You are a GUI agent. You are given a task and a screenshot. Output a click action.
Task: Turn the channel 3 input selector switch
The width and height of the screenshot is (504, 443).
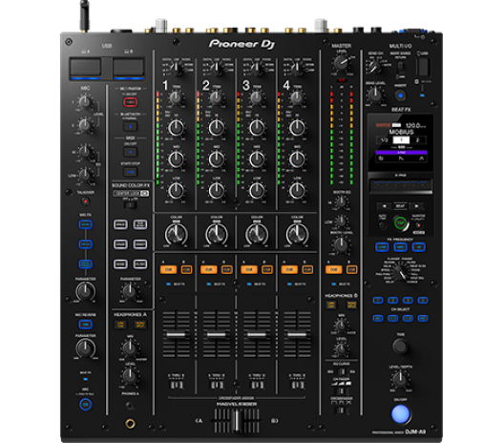pos(257,68)
